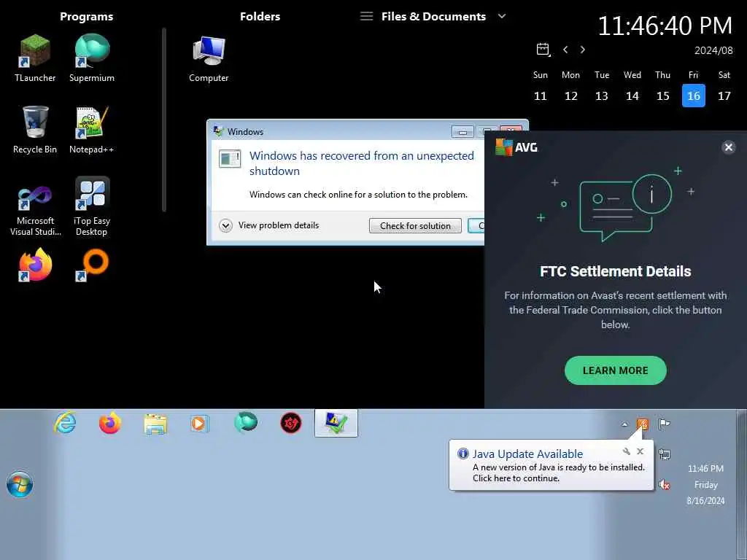Click the tray clock showing 11:46 PM

[705, 469]
